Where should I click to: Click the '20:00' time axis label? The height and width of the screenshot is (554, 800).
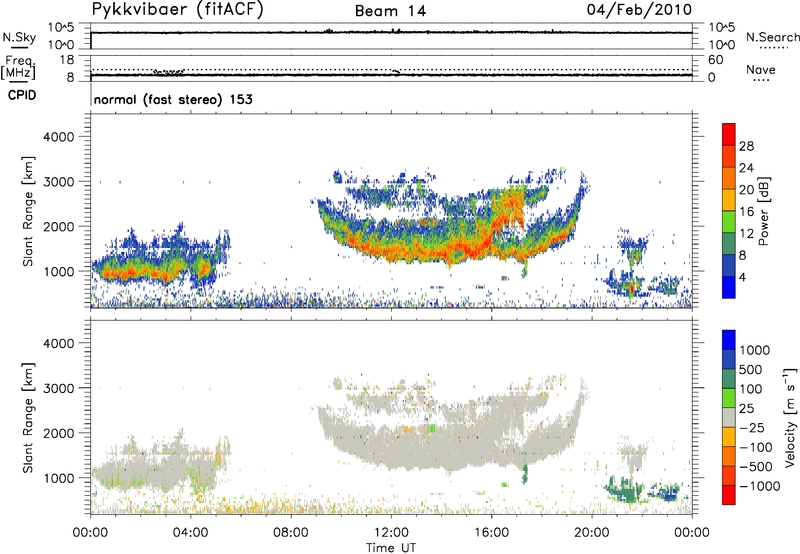pyautogui.click(x=591, y=533)
